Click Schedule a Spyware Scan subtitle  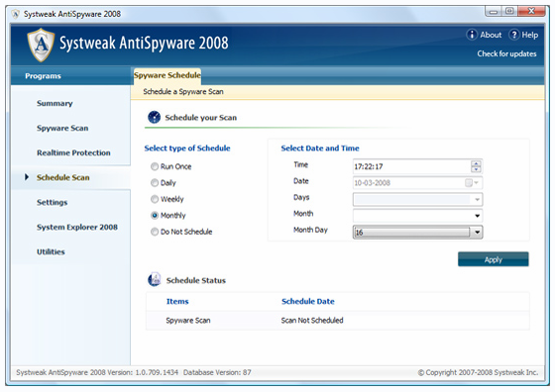coord(183,91)
